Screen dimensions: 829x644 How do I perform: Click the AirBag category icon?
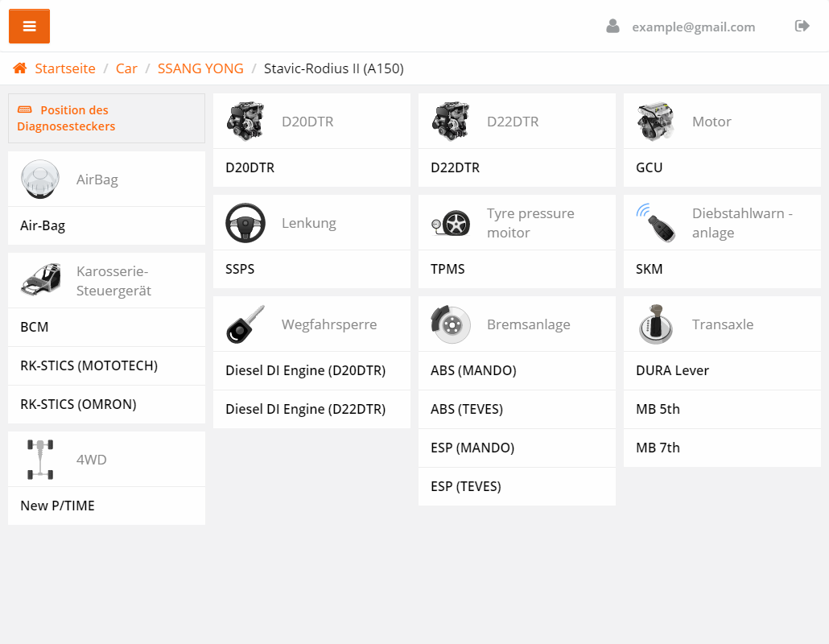(x=40, y=180)
